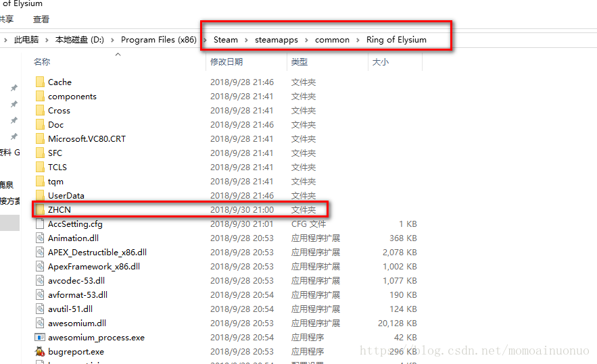The image size is (597, 364).
Task: Click the Animation.dll file icon
Action: pyautogui.click(x=40, y=238)
